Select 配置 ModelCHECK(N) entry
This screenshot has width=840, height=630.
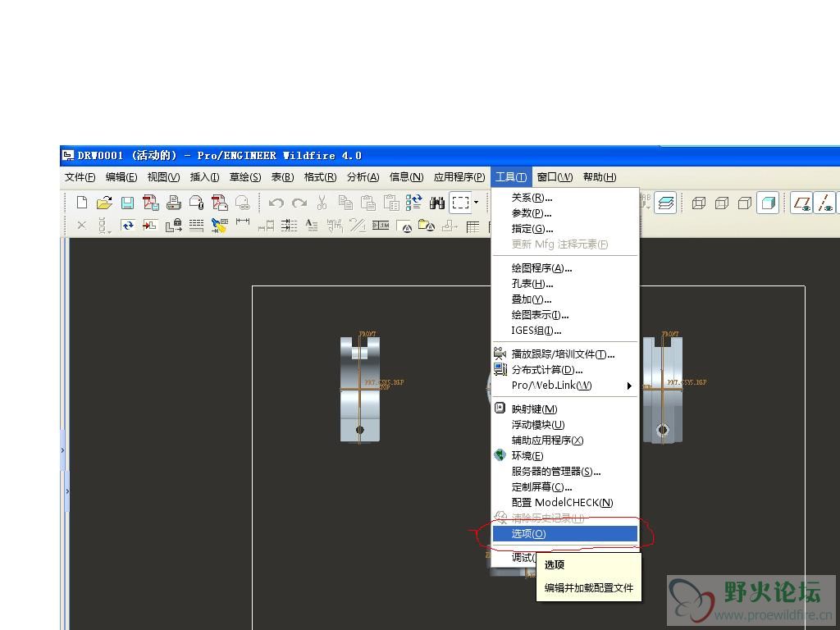pos(565,502)
